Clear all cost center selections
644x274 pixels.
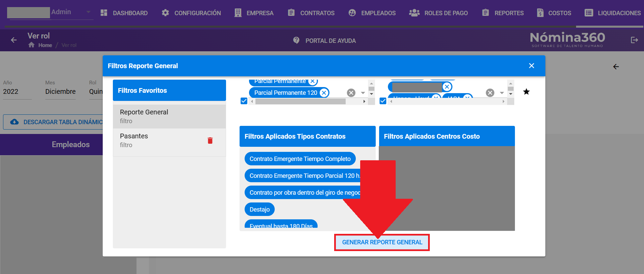[490, 93]
